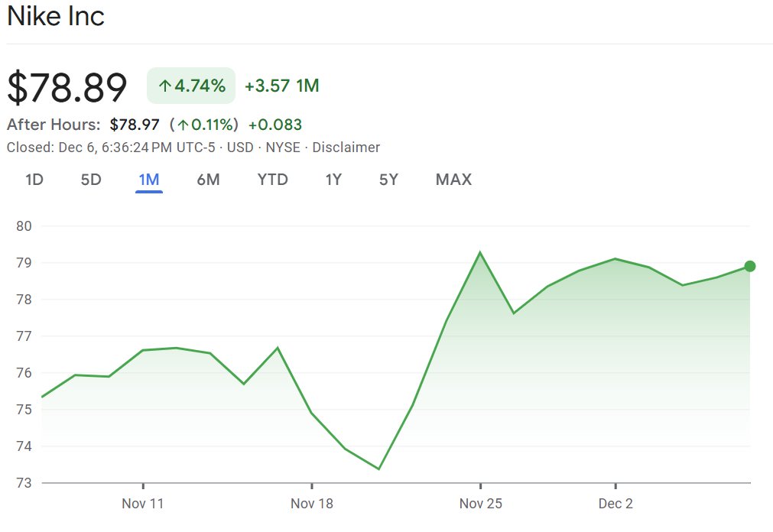
Task: Open the Disclaimer link
Action: coord(346,148)
